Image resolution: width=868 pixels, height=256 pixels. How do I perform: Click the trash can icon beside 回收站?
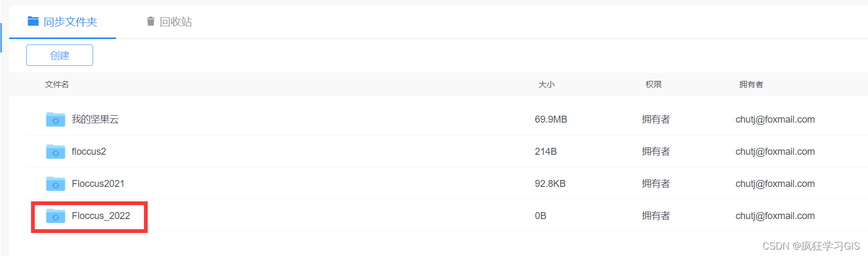[x=150, y=21]
